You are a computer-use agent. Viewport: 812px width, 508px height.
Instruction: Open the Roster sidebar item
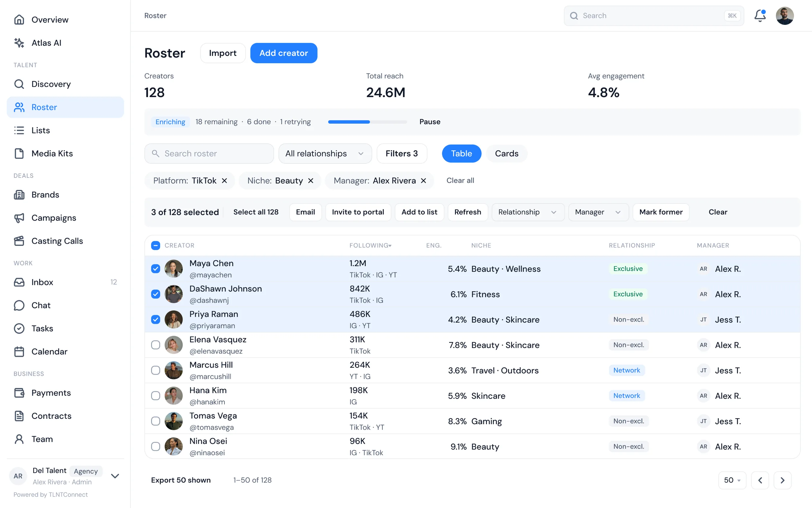[x=66, y=107]
